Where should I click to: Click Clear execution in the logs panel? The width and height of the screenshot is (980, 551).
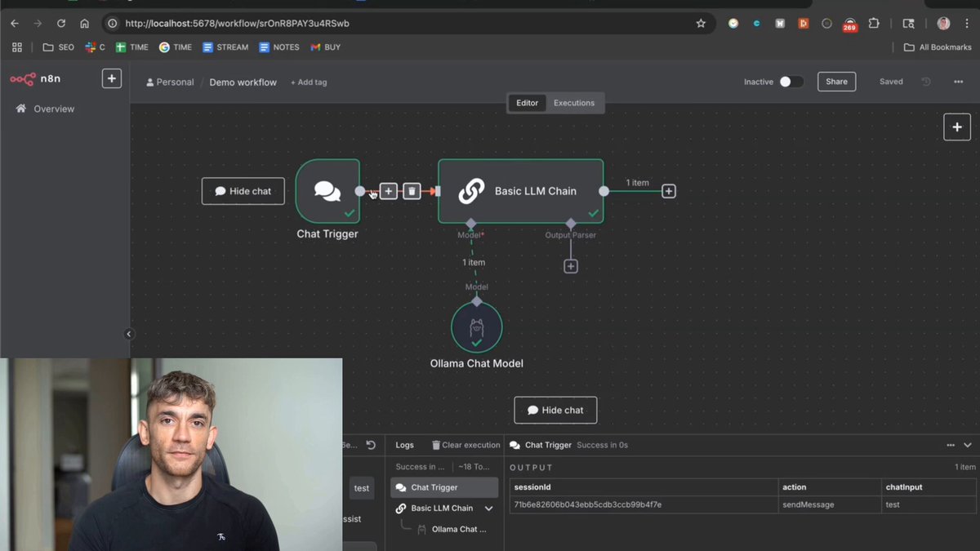(x=465, y=445)
